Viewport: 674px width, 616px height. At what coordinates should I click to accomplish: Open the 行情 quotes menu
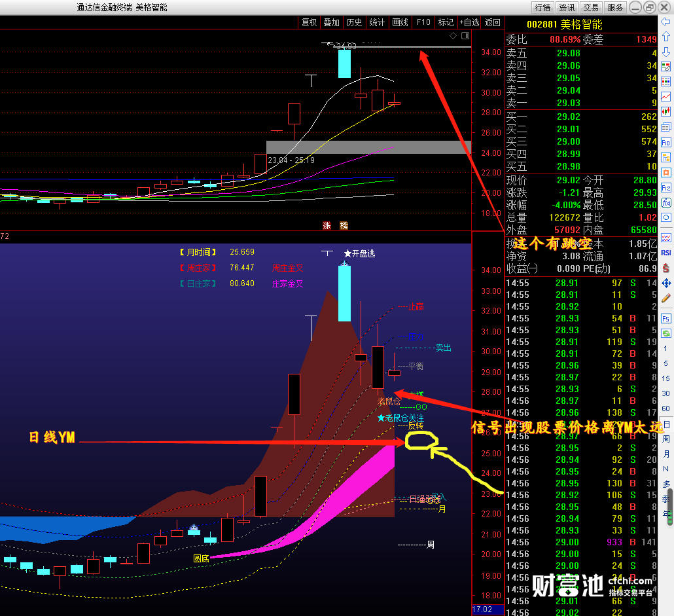click(542, 7)
